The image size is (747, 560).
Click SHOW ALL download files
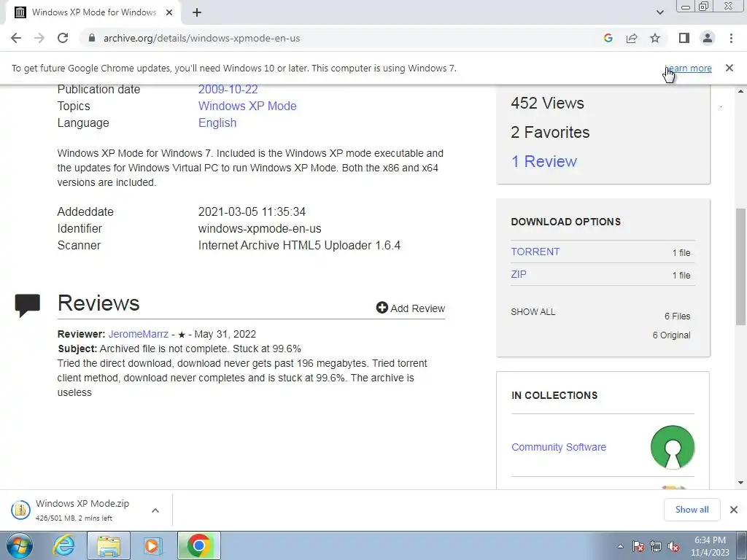[533, 312]
